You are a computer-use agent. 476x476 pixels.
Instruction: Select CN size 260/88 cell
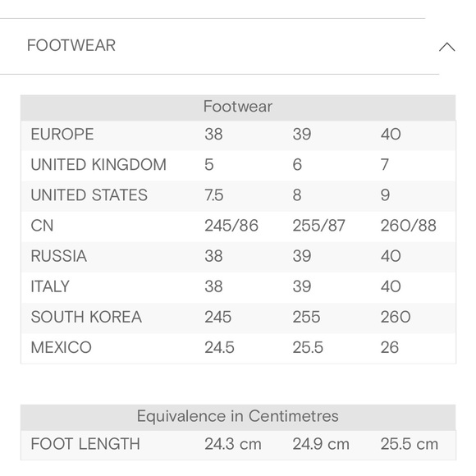[409, 226]
